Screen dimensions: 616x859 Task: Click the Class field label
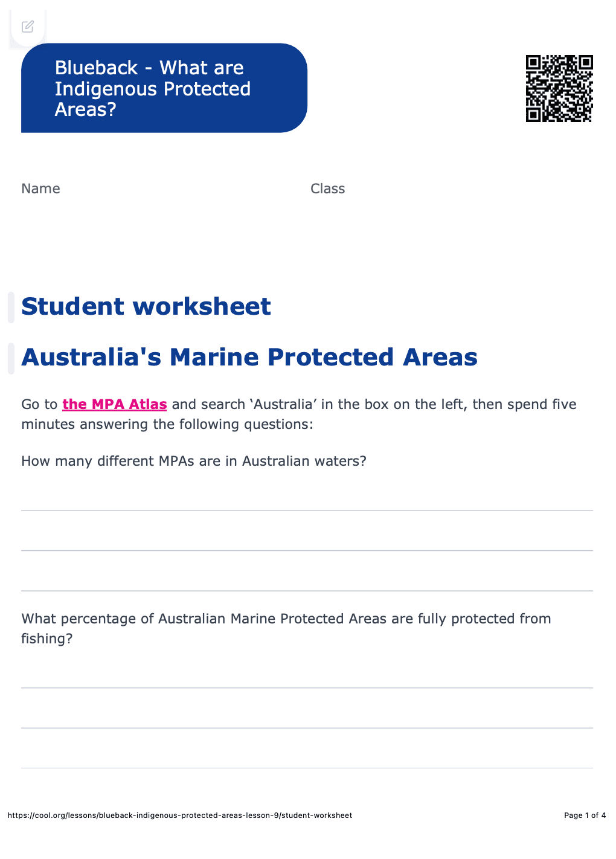[327, 188]
